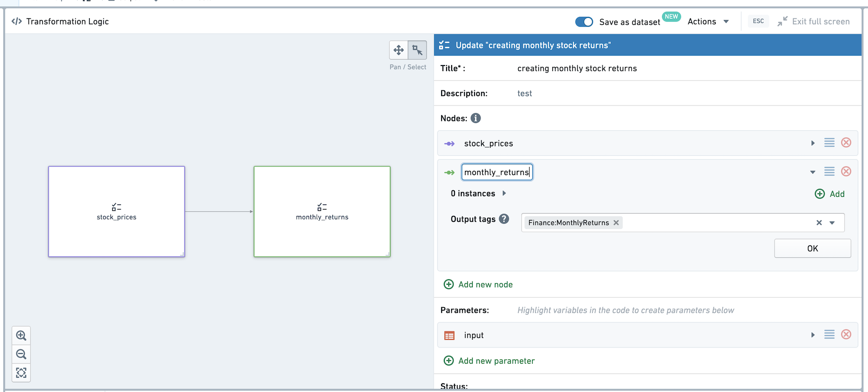The image size is (868, 392).
Task: Open the Nodes info icon
Action: tap(476, 118)
